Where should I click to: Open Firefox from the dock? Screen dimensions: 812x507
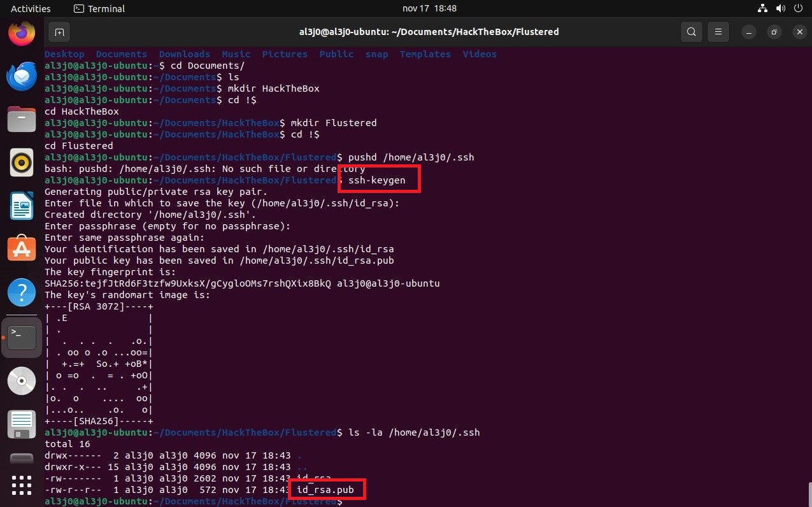pos(22,32)
